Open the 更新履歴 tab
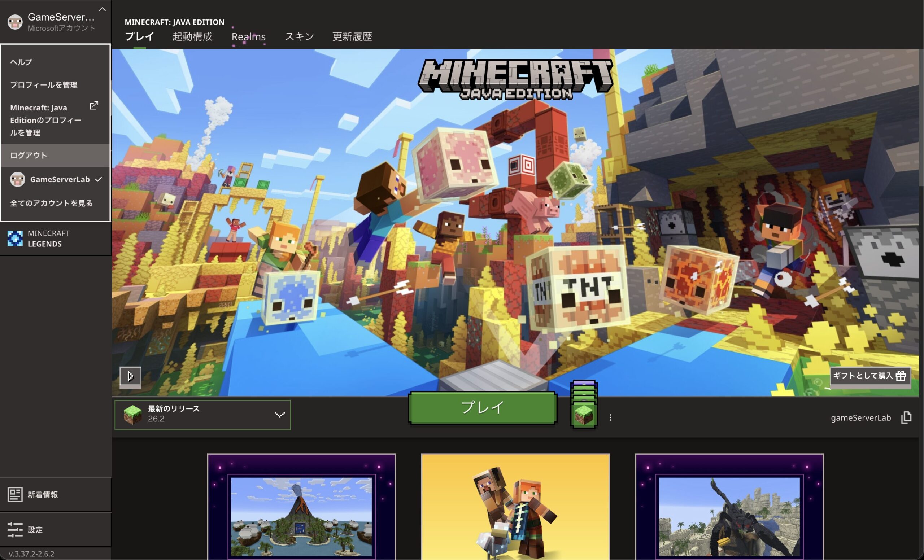Viewport: 924px width, 560px height. pos(352,37)
